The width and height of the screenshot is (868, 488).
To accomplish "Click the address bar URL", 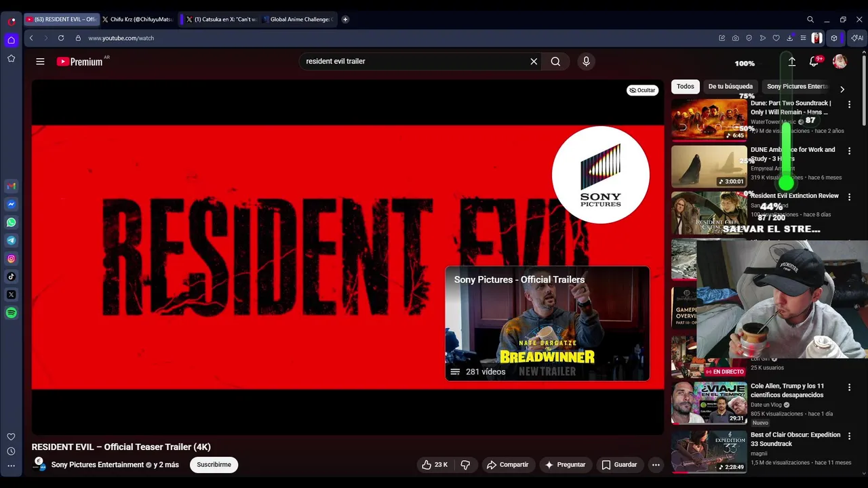I will click(x=121, y=38).
